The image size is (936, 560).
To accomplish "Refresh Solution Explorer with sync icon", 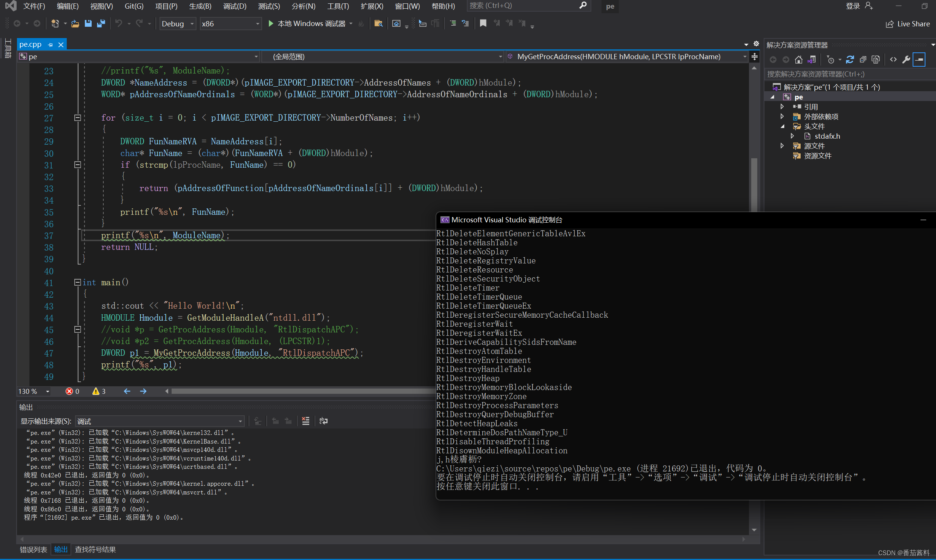I will click(x=850, y=59).
